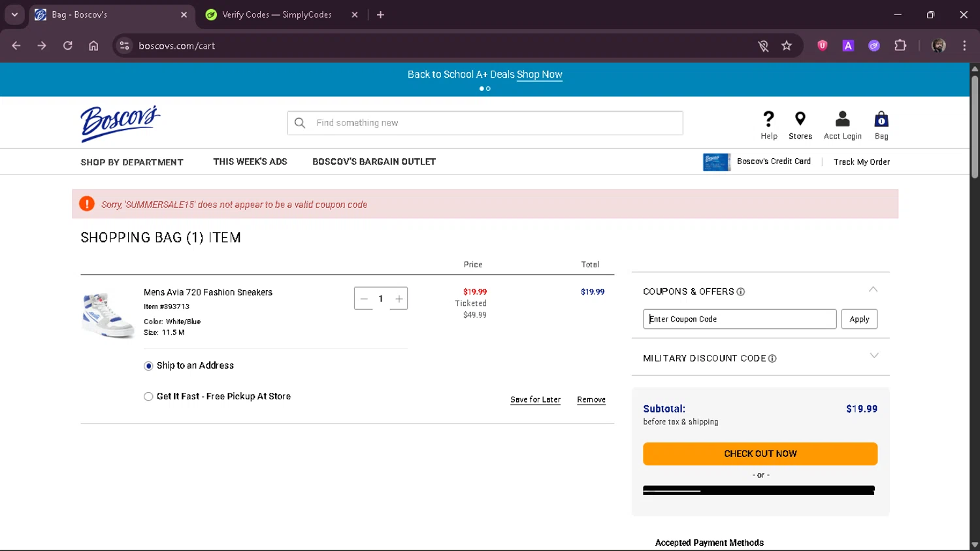Open Shop By Department menu
The height and width of the screenshot is (551, 980).
pyautogui.click(x=132, y=162)
